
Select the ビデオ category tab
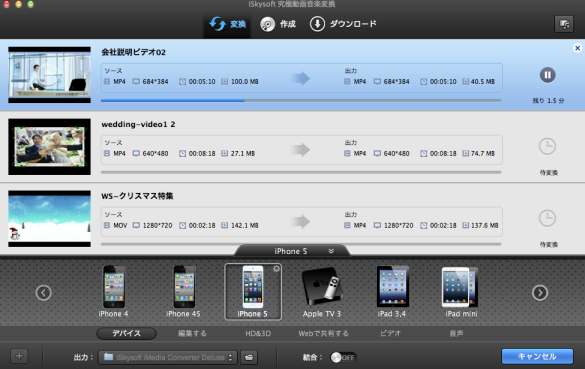(390, 334)
